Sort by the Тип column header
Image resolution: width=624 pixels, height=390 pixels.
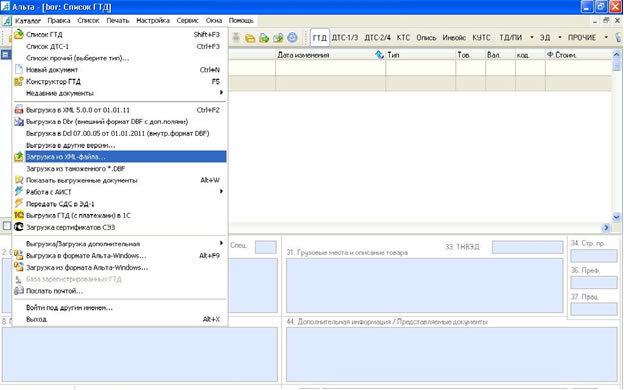click(x=420, y=55)
